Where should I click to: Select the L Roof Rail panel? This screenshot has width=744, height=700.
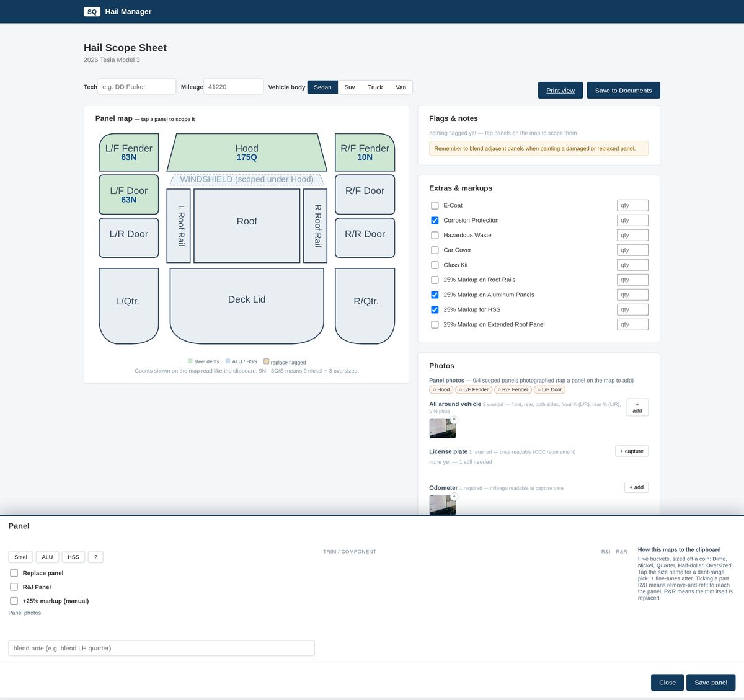(179, 226)
